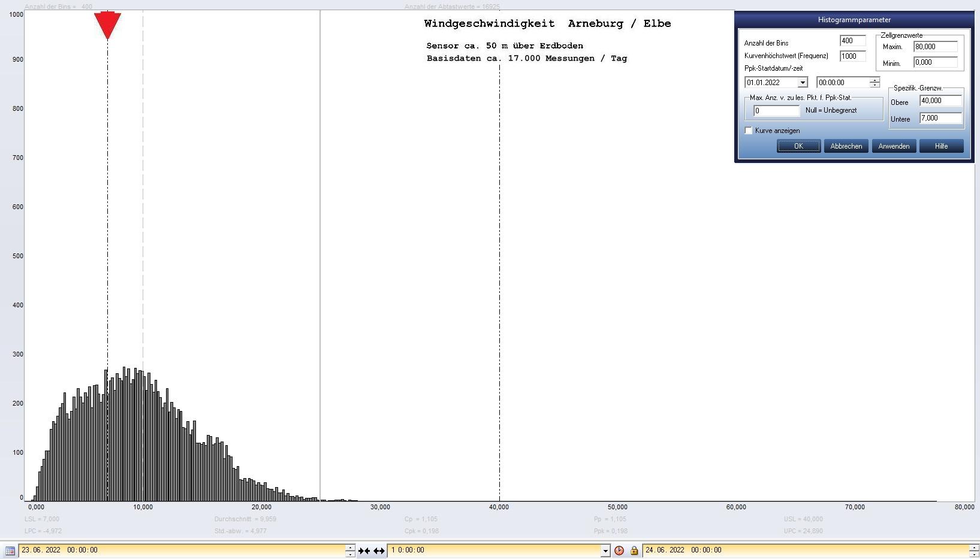The width and height of the screenshot is (980, 559).
Task: Increase Ppk start time with up spinner
Action: (875, 80)
